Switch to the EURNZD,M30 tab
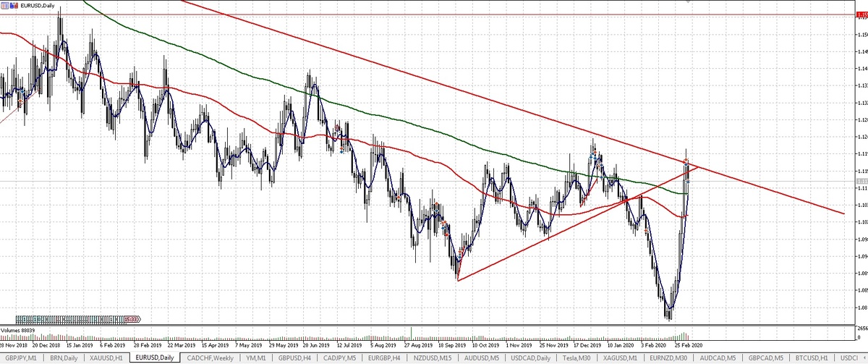The height and width of the screenshot is (364, 868). [668, 357]
